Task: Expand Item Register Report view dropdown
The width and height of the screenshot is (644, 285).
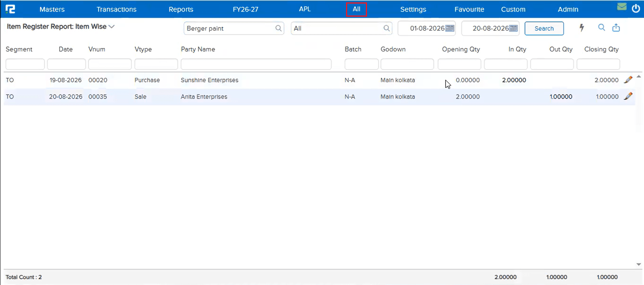Action: 111,27
